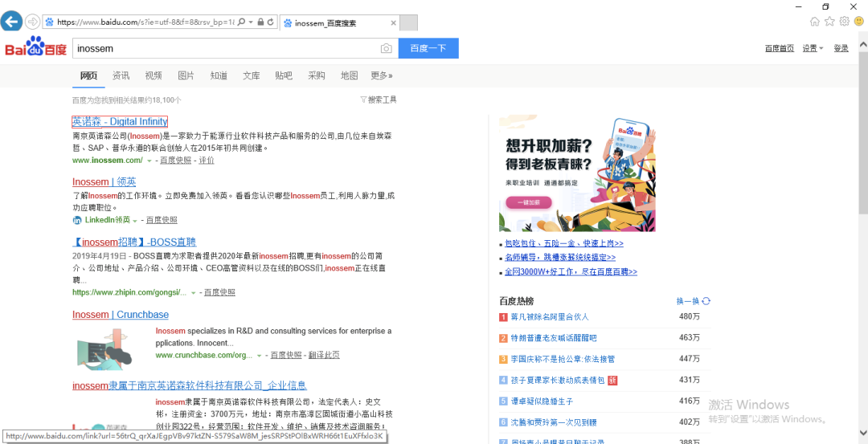The width and height of the screenshot is (868, 444).
Task: Open 百度快照 for the LinkedIn领英 result
Action: click(162, 220)
